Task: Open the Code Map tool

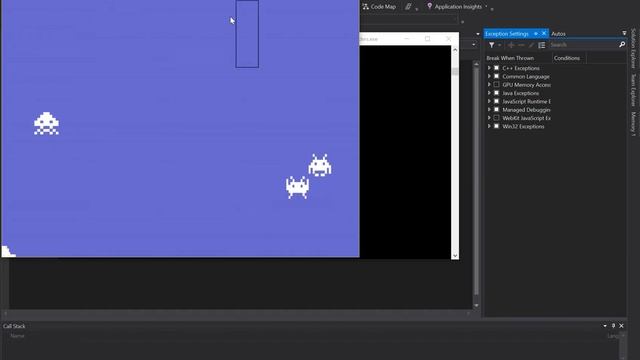Action: click(x=379, y=7)
